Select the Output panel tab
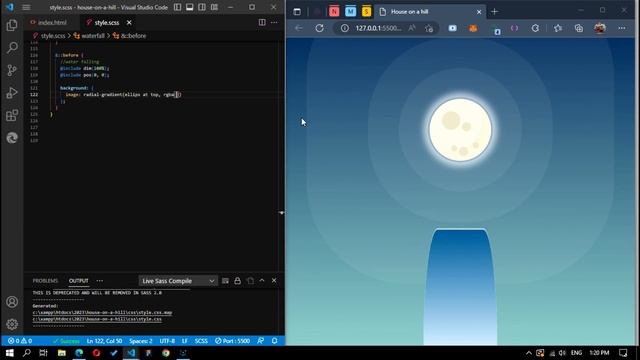The width and height of the screenshot is (640, 360). pos(78,281)
